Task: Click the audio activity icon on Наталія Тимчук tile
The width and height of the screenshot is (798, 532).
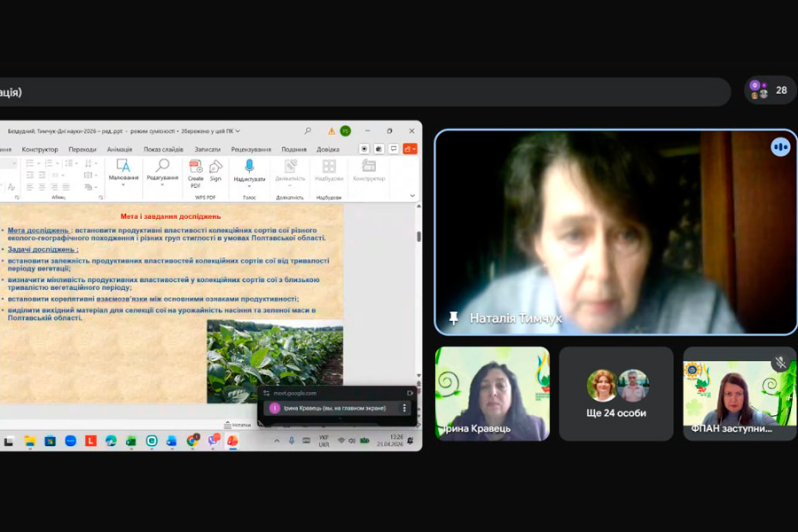Action: point(780,147)
